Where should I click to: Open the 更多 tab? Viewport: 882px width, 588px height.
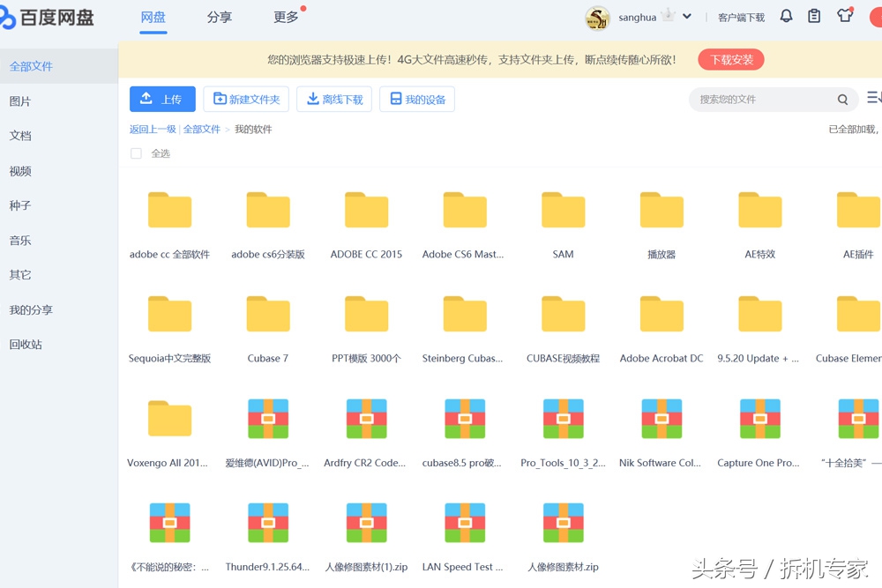pyautogui.click(x=286, y=18)
